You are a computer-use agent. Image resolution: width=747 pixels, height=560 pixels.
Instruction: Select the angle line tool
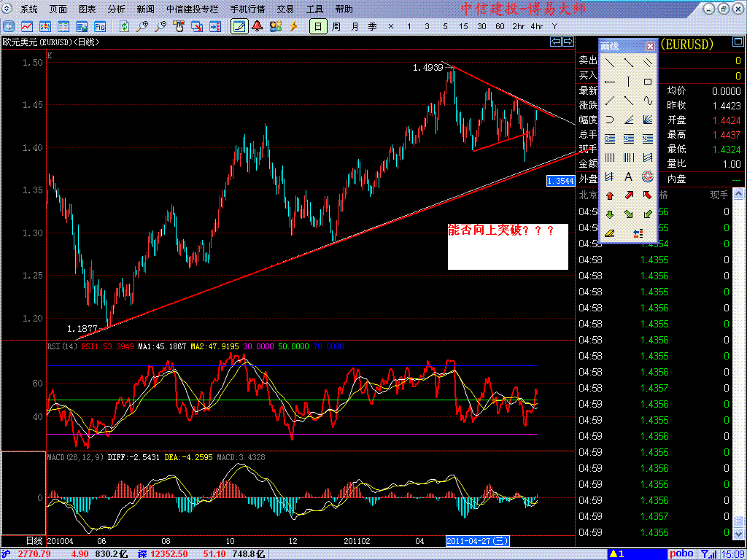629,120
